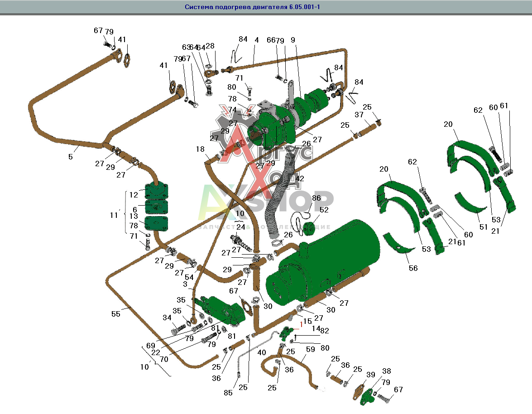This screenshot has height=414, width=532.
Task: Click the diagram title 'Система подогрева двигателя 6.05.001-1'
Action: [252, 7]
